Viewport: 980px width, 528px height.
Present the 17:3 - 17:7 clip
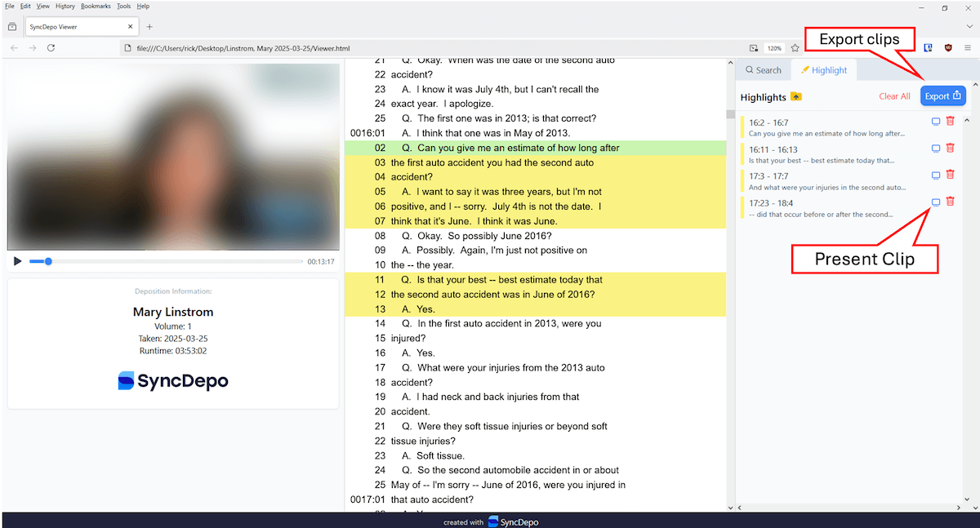coord(936,175)
